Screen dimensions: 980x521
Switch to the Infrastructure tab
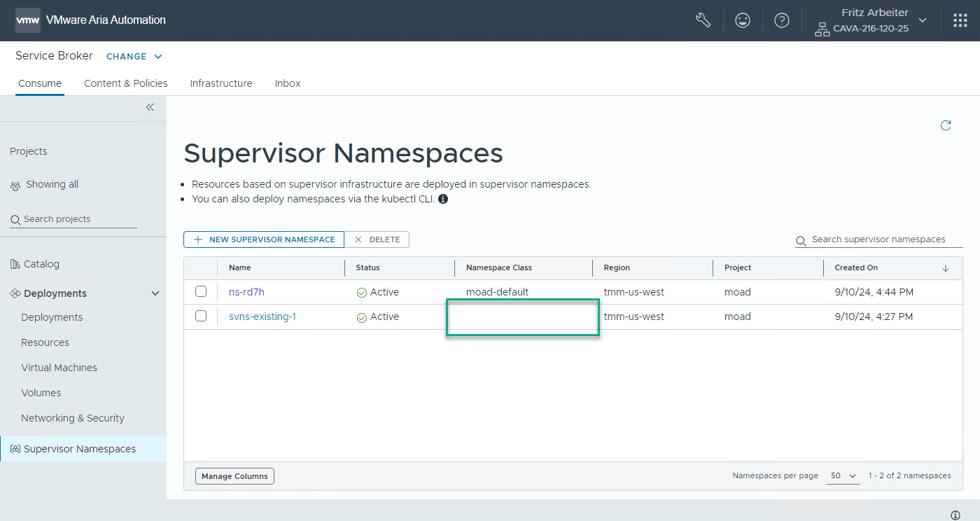click(x=221, y=83)
